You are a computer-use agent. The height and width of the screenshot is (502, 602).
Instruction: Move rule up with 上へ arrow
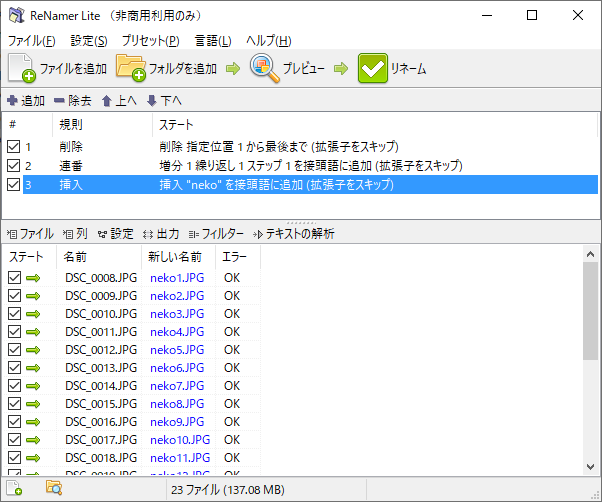point(119,101)
